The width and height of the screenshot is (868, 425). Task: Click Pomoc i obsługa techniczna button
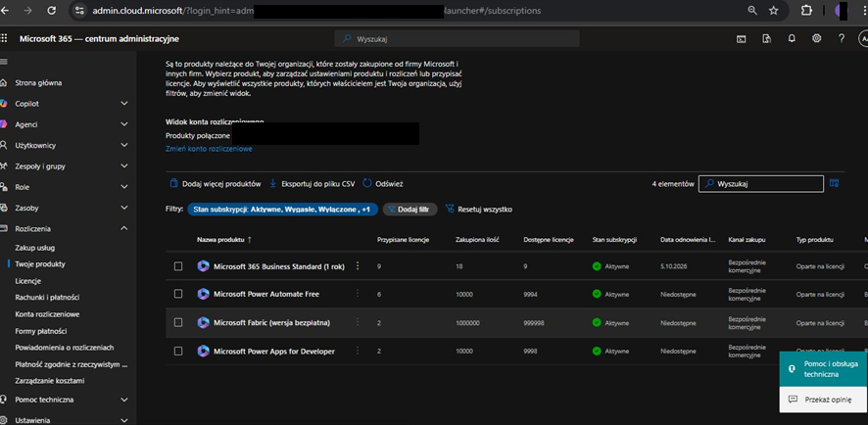823,369
